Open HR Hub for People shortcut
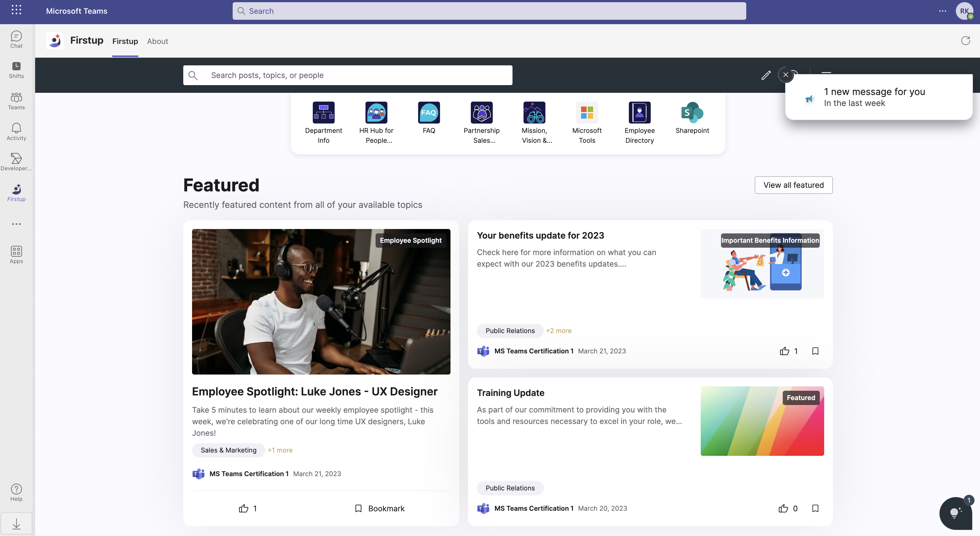This screenshot has width=980, height=536. pos(376,123)
